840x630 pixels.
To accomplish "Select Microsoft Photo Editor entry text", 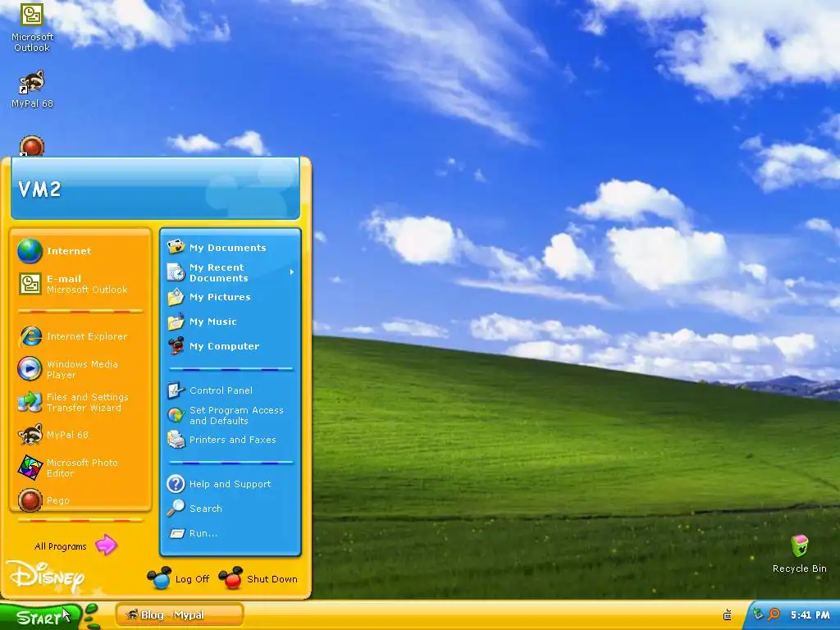I will pos(82,468).
